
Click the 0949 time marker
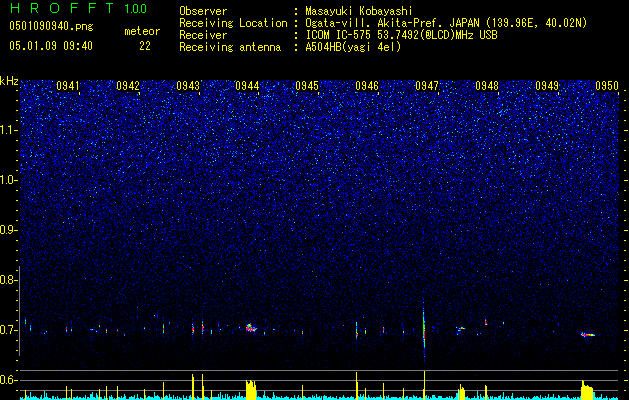(x=547, y=86)
